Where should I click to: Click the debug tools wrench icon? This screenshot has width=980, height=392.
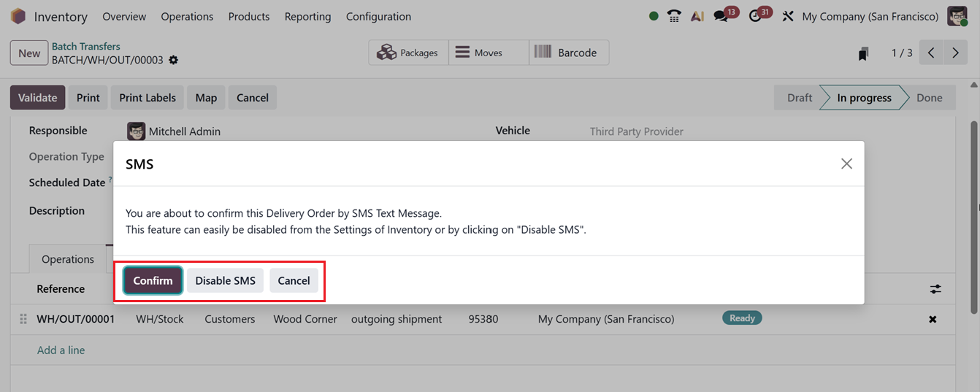point(787,16)
